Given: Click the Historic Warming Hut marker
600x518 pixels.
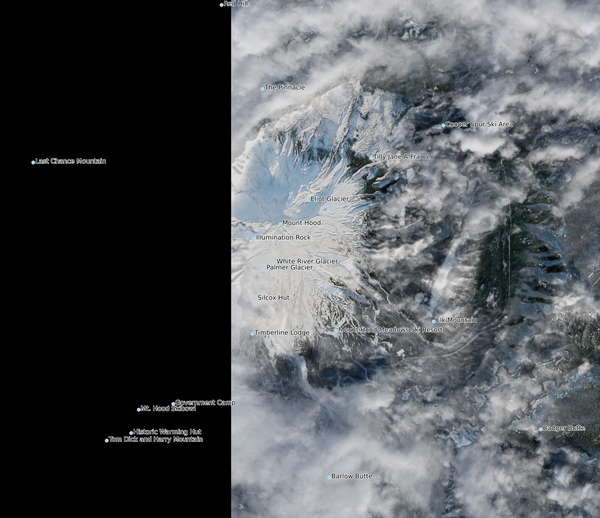Looking at the screenshot, I should coord(132,432).
